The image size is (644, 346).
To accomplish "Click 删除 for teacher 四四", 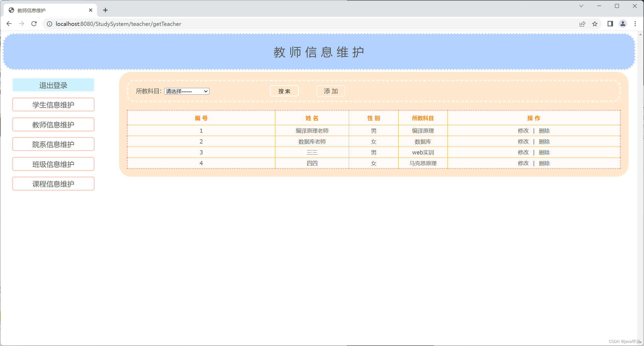I will [544, 163].
